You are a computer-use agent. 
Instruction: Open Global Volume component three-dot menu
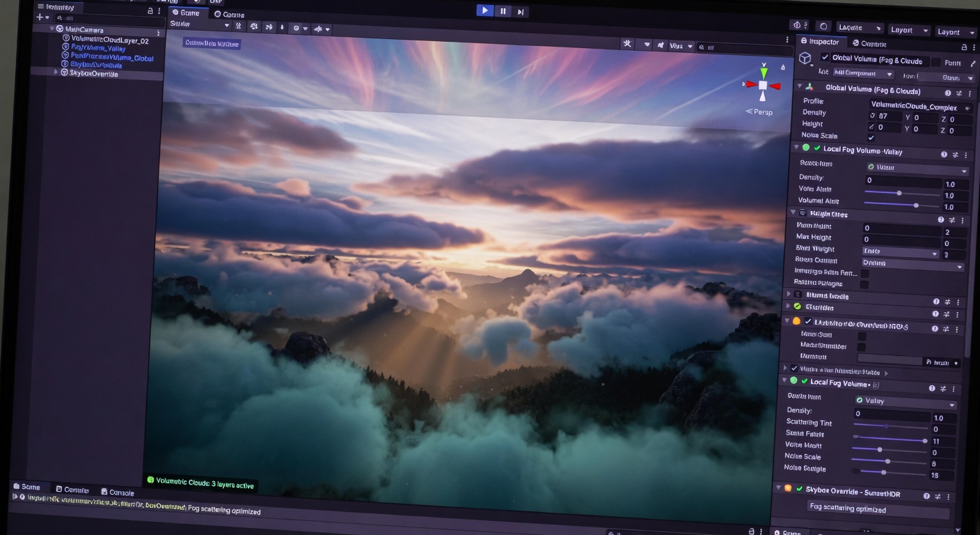point(969,93)
